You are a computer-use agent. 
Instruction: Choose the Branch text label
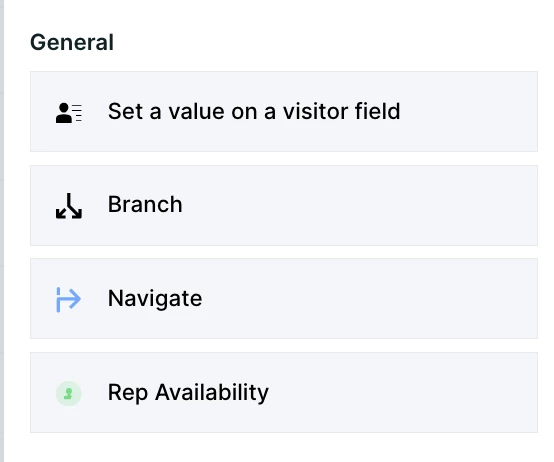click(x=145, y=205)
